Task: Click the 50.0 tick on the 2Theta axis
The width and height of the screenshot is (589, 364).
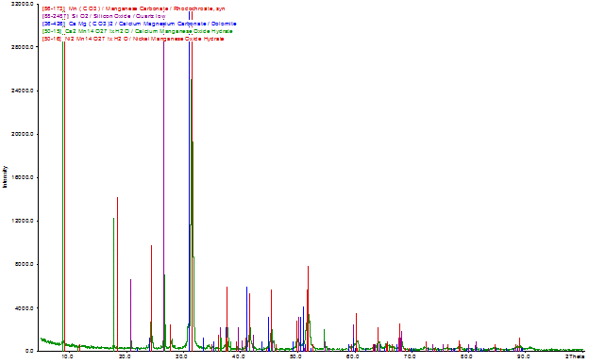Action: click(x=295, y=356)
